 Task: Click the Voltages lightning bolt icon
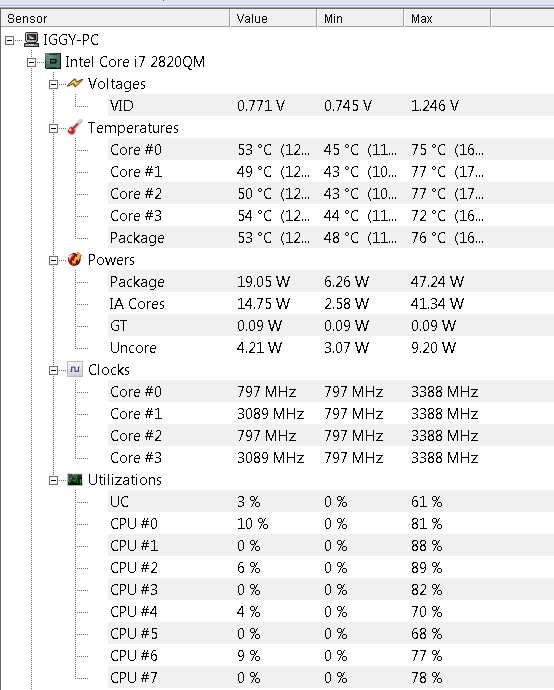(x=75, y=83)
